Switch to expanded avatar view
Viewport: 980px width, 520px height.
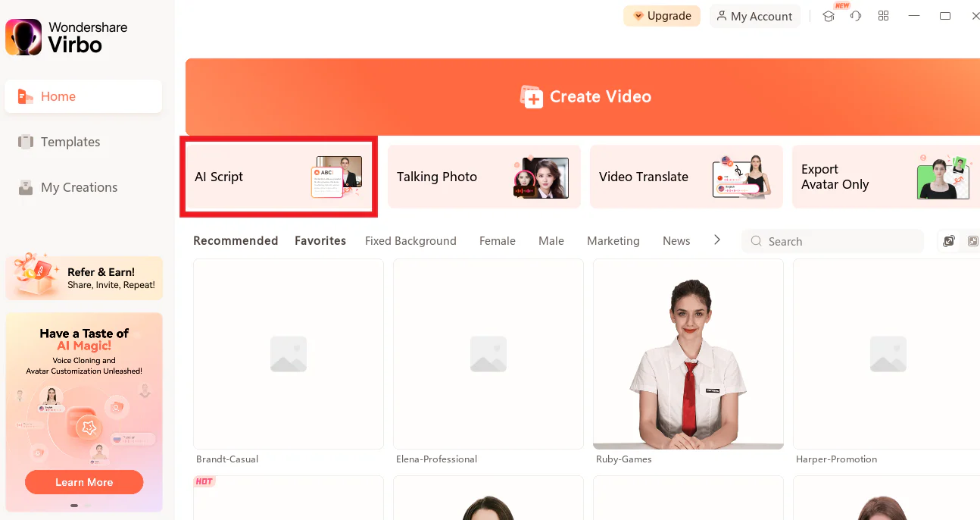point(949,241)
